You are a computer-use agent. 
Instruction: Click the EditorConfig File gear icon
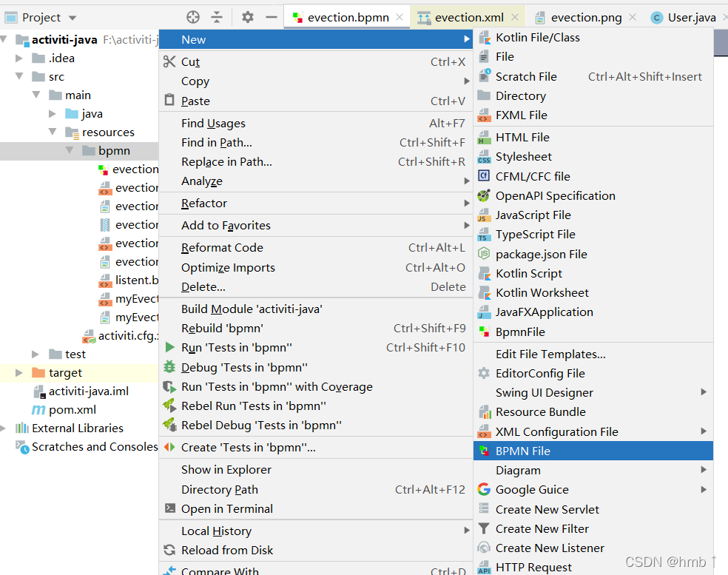tap(484, 373)
